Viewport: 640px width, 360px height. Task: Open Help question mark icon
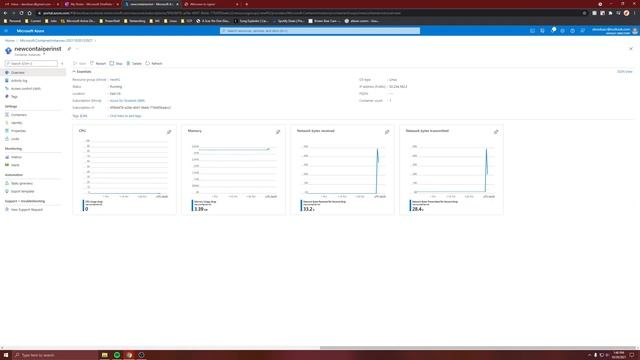click(572, 31)
